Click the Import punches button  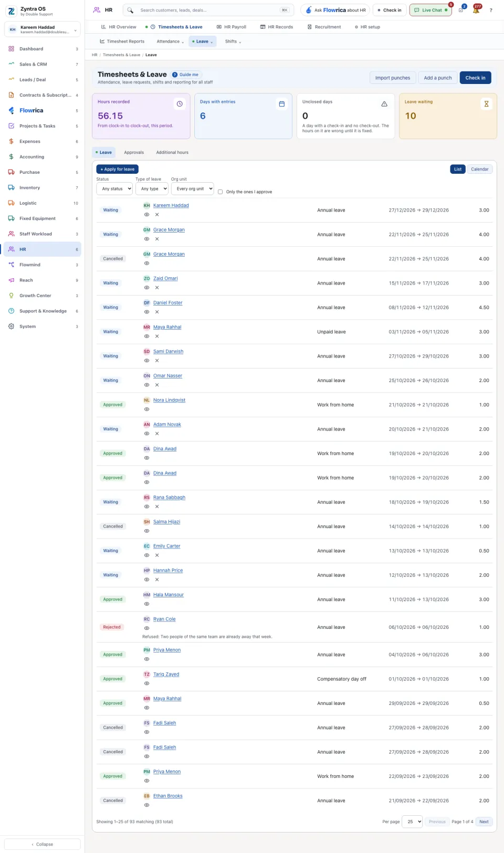point(393,78)
